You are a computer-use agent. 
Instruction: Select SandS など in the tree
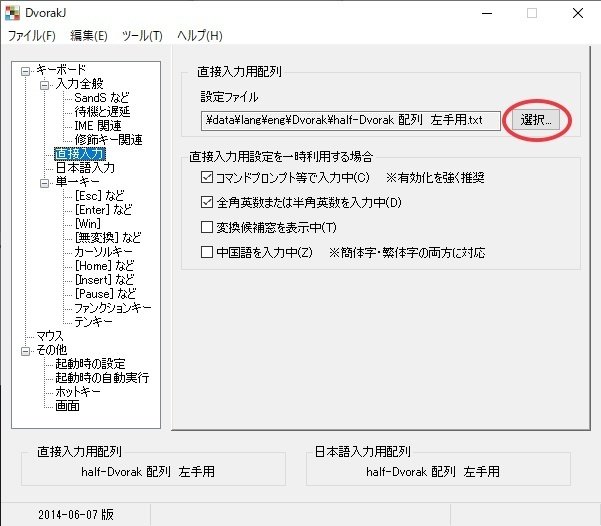[x=102, y=98]
